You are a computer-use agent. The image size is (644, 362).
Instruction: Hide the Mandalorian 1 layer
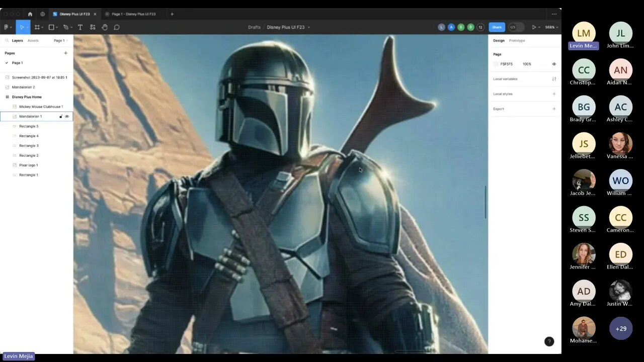click(67, 117)
